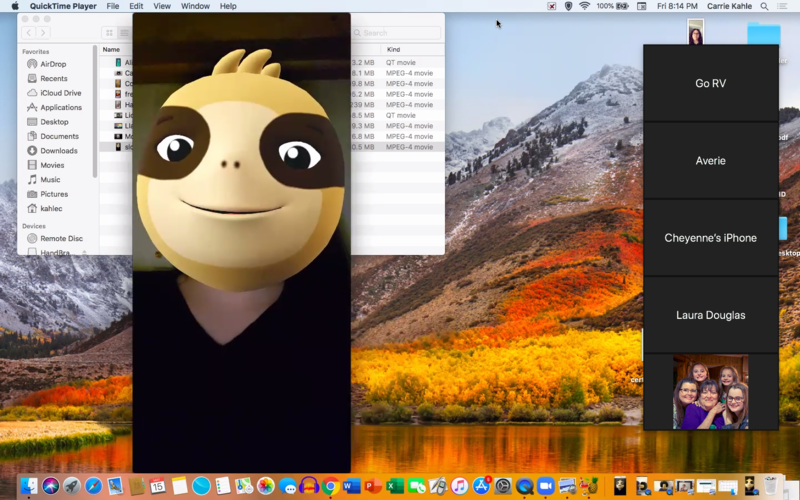Open Calendar icon in the Dock
The height and width of the screenshot is (500, 800).
pyautogui.click(x=158, y=486)
